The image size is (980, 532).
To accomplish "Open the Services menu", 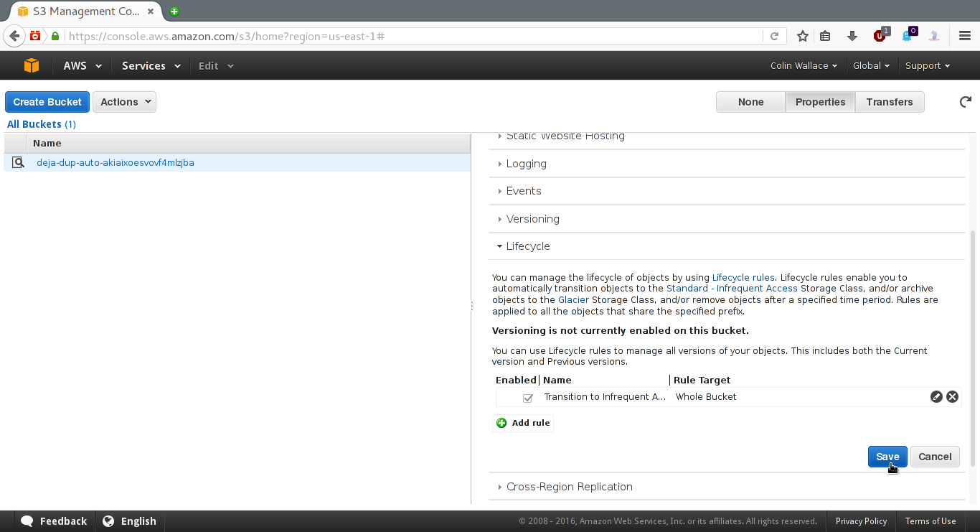I will tap(151, 65).
